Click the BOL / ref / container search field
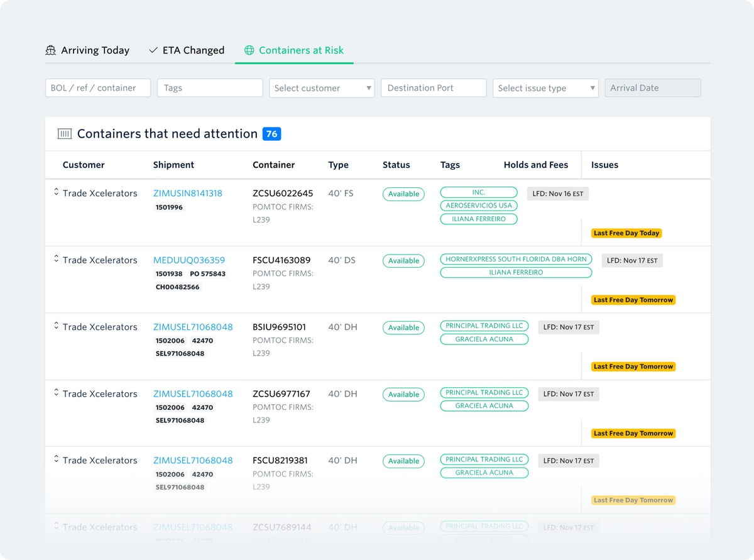 coord(97,87)
